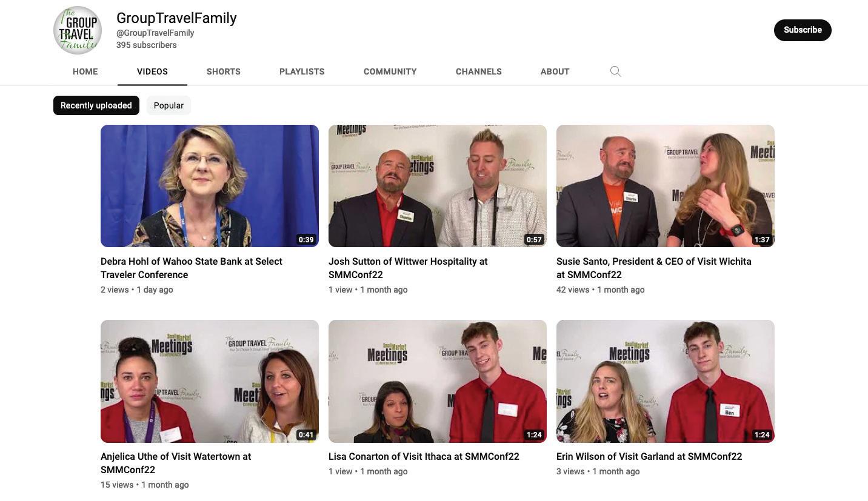868x501 pixels.
Task: Go to the Playlists tab
Action: (x=302, y=71)
